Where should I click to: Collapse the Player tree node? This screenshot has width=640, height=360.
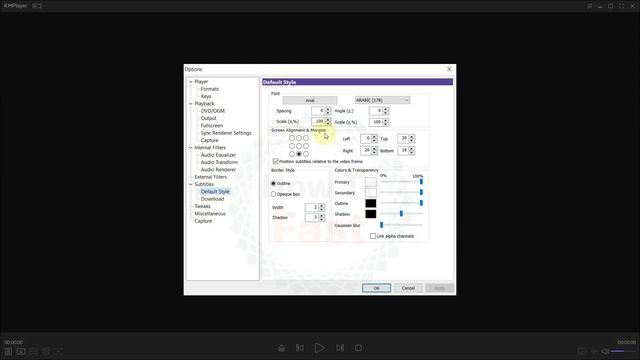coord(191,82)
